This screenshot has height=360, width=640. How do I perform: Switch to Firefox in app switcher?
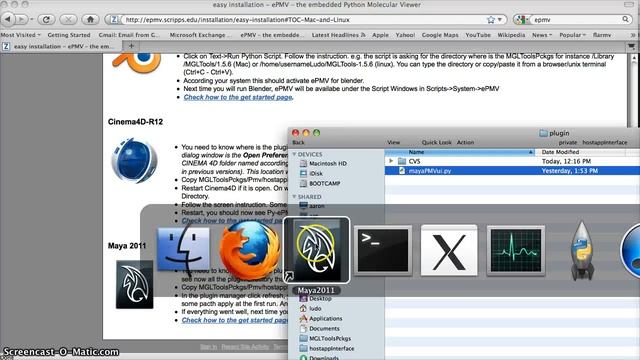point(250,250)
